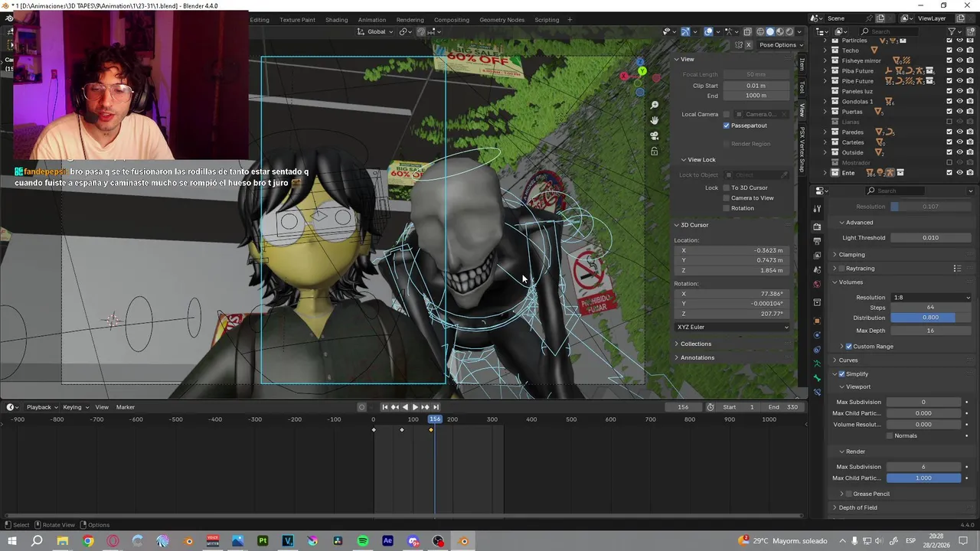Open Google Chrome from the taskbar
Viewport: 980px width, 551px height.
tap(88, 541)
